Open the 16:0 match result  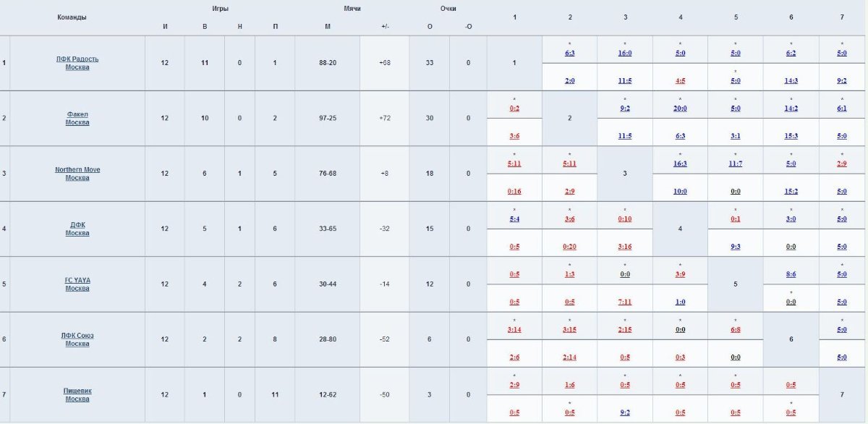click(x=625, y=53)
